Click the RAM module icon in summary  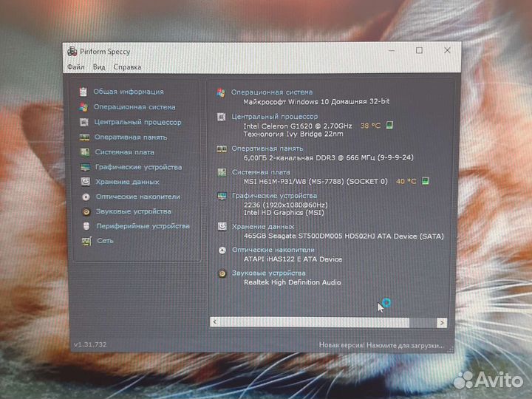[222, 149]
